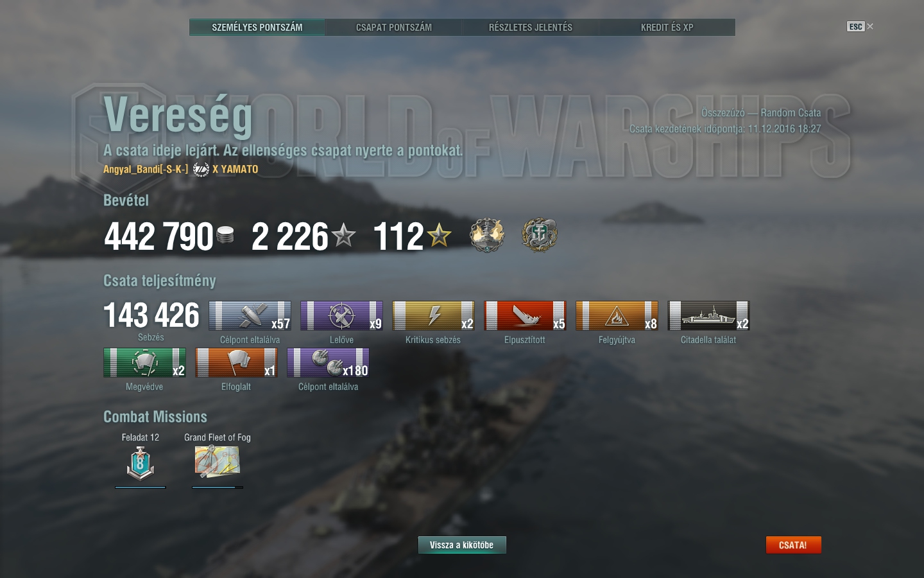924x578 pixels.
Task: Open the Részletes Jelentés tab
Action: tap(530, 27)
